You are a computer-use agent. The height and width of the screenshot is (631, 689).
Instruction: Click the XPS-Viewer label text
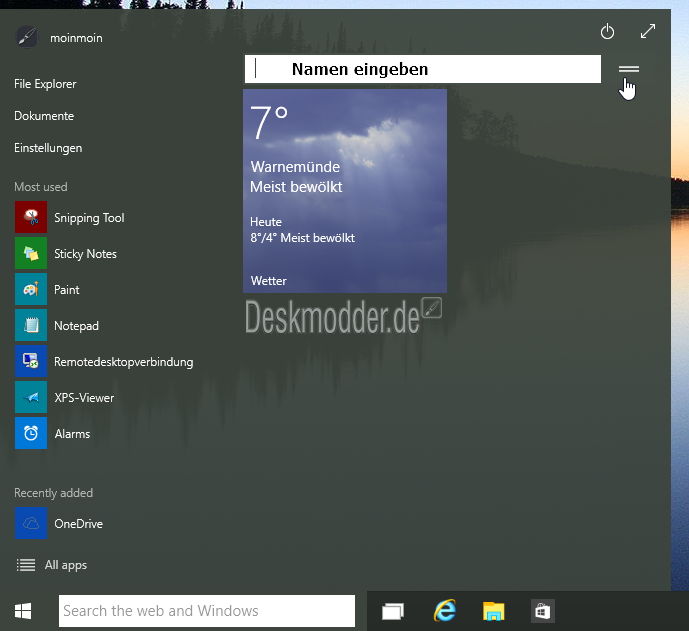coord(84,398)
